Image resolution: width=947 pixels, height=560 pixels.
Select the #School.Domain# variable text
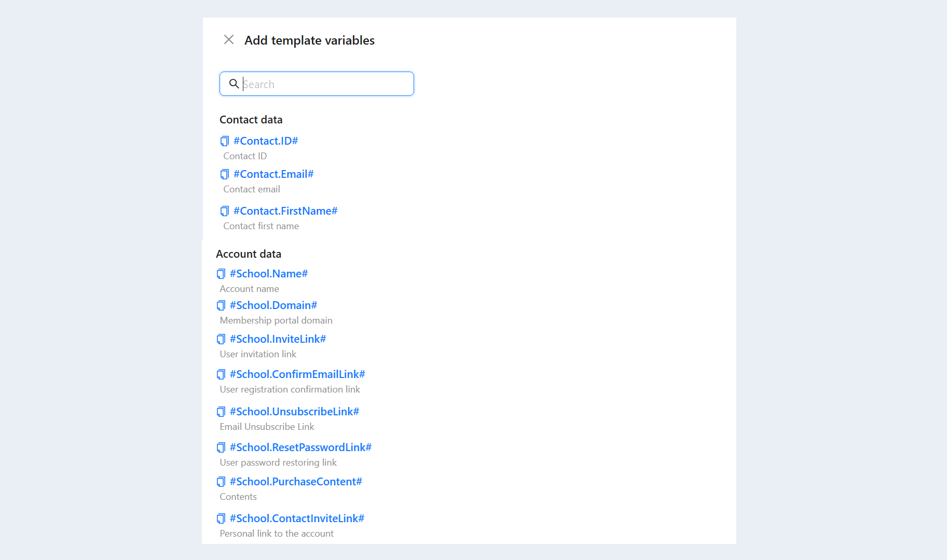(273, 305)
